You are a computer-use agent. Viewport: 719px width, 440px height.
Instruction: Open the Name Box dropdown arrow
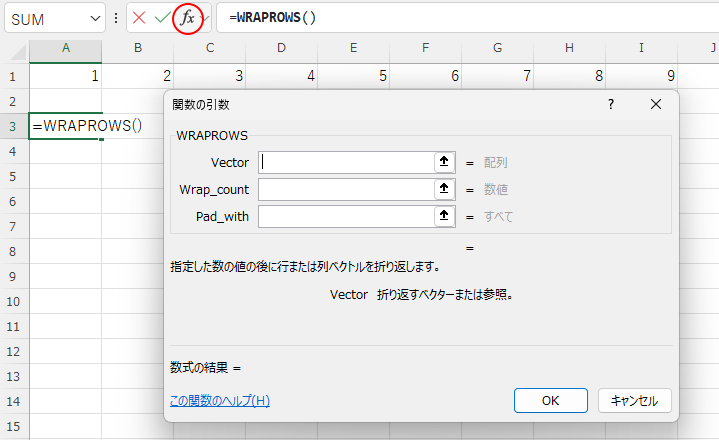95,19
